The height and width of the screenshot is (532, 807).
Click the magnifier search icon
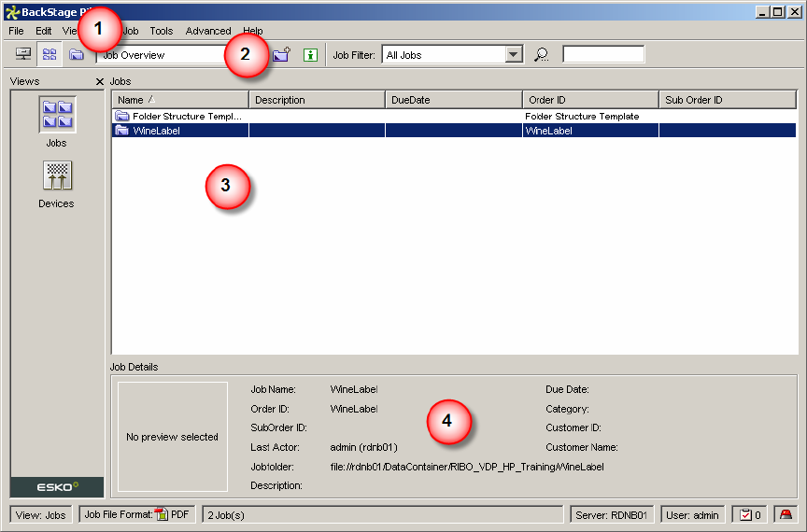(x=541, y=54)
